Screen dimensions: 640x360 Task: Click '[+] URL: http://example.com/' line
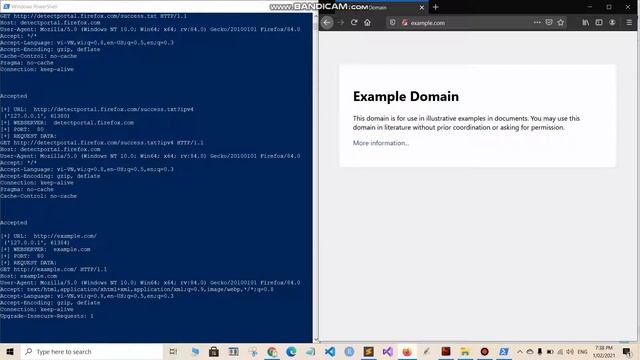click(x=49, y=236)
